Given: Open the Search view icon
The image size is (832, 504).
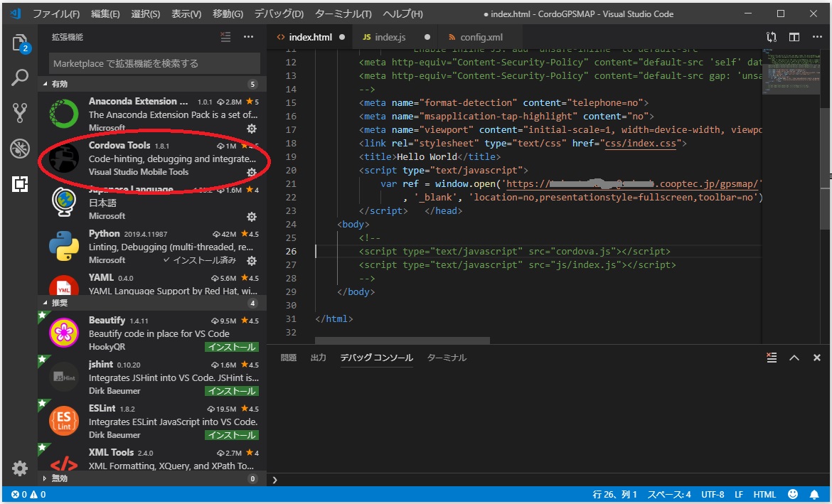Looking at the screenshot, I should tap(20, 77).
